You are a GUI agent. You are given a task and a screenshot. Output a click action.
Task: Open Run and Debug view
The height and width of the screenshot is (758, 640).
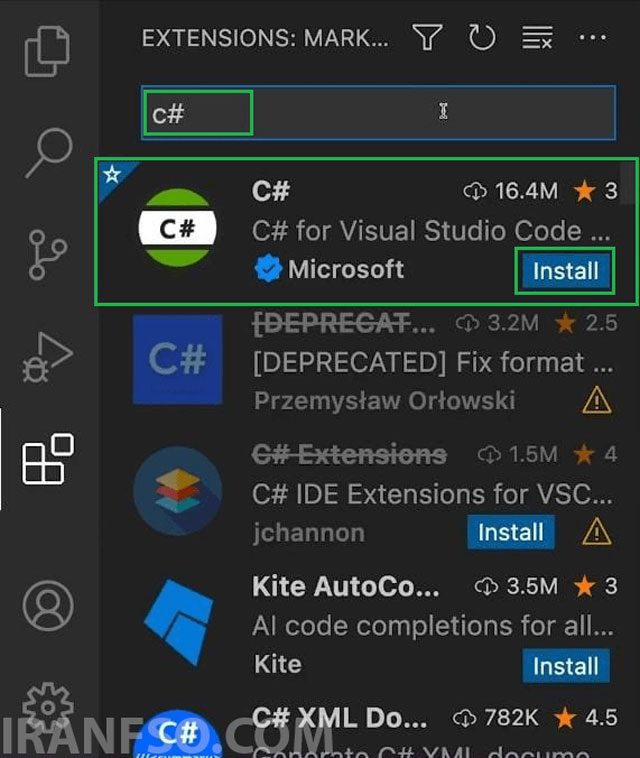click(x=48, y=357)
